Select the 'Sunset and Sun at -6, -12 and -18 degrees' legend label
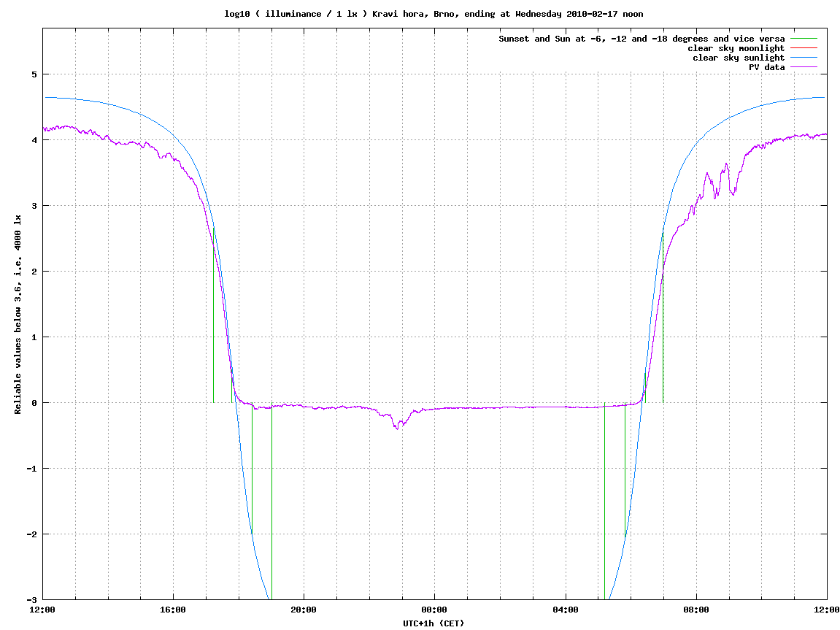 pyautogui.click(x=641, y=39)
